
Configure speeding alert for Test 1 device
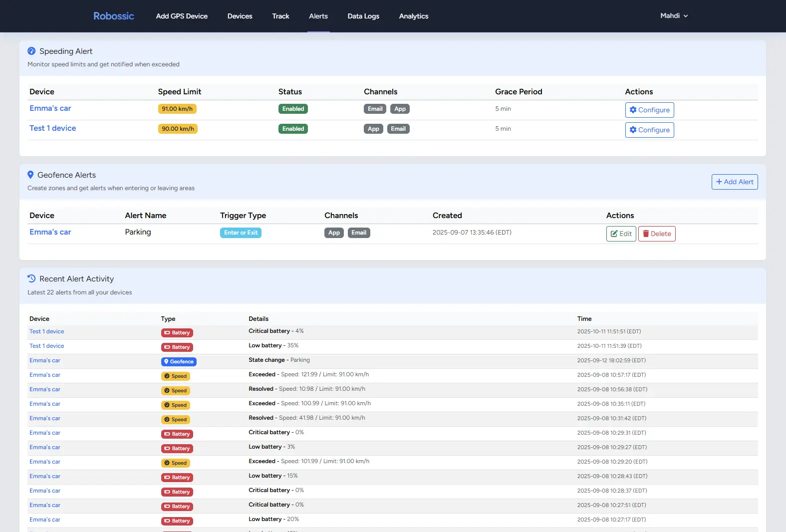[649, 130]
